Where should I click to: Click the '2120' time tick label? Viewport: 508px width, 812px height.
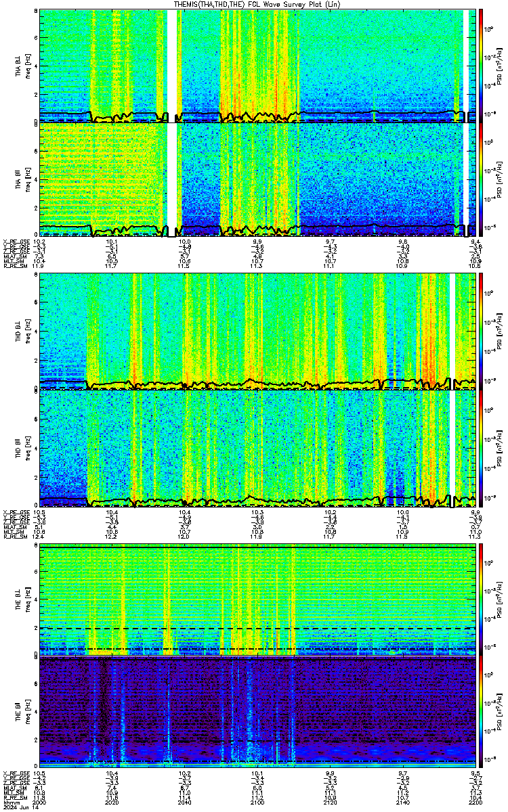click(x=329, y=802)
